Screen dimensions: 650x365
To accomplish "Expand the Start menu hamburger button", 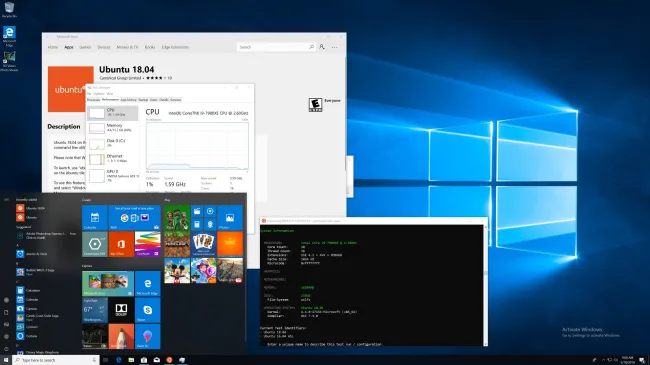I will [6, 200].
